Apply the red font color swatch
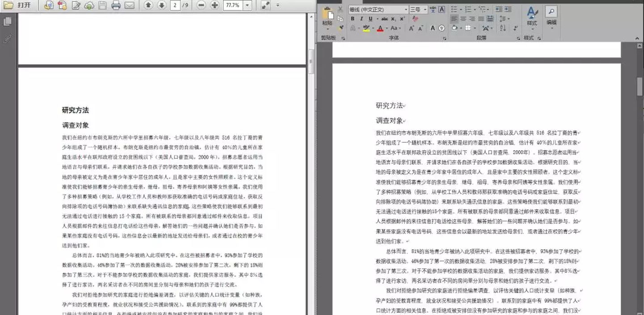 click(380, 28)
